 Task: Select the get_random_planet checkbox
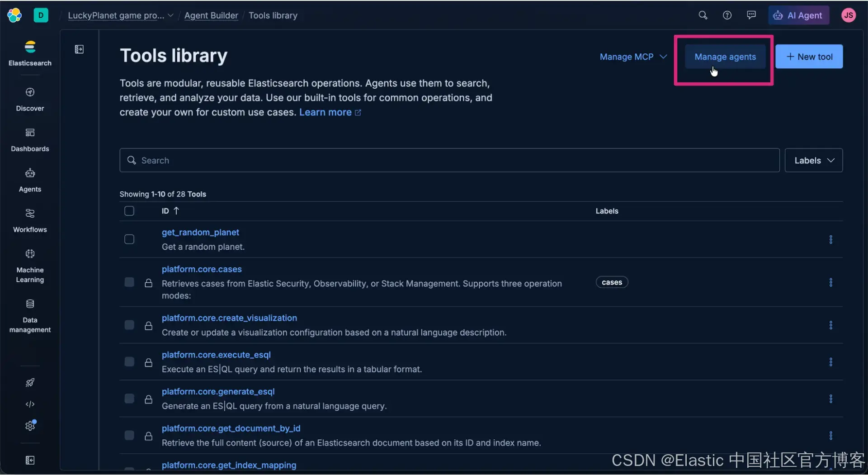coord(129,239)
